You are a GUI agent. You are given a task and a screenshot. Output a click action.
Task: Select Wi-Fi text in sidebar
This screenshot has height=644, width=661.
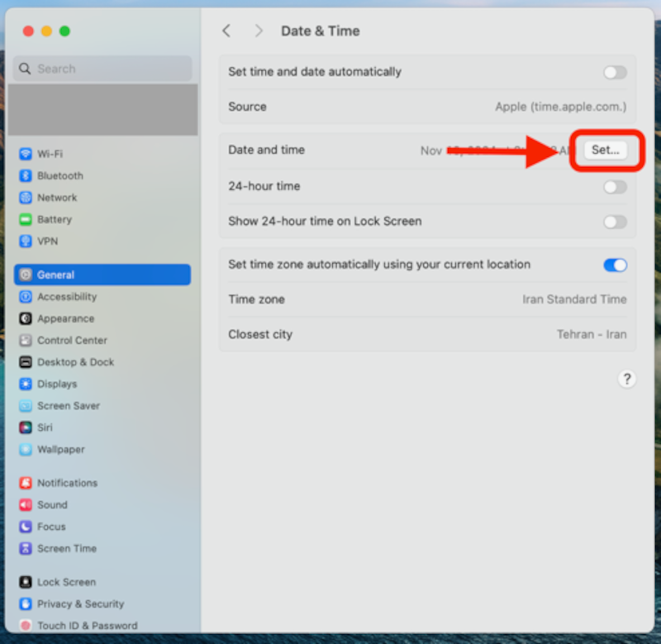point(50,154)
